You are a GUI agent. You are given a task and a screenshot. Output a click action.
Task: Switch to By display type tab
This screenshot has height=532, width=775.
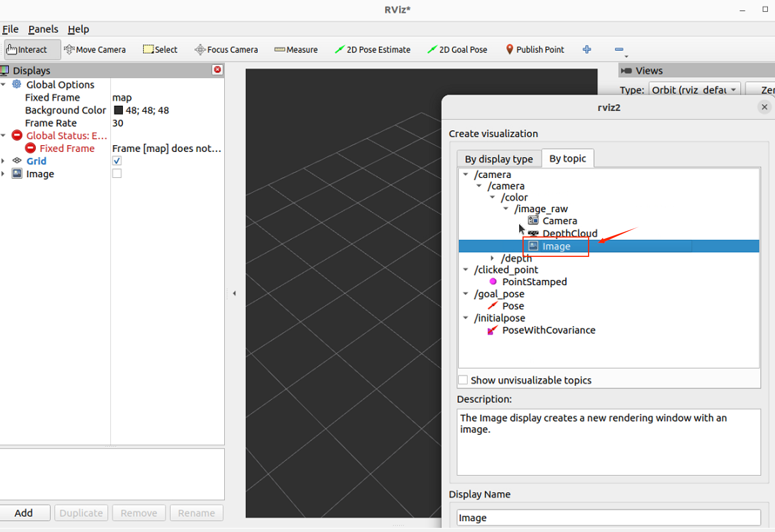[499, 159]
